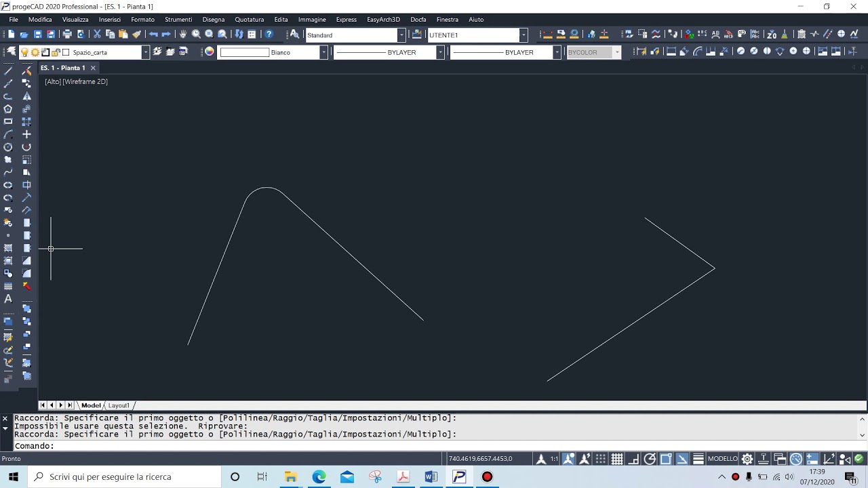Click the Undo arrow
The width and height of the screenshot is (868, 488).
[153, 34]
